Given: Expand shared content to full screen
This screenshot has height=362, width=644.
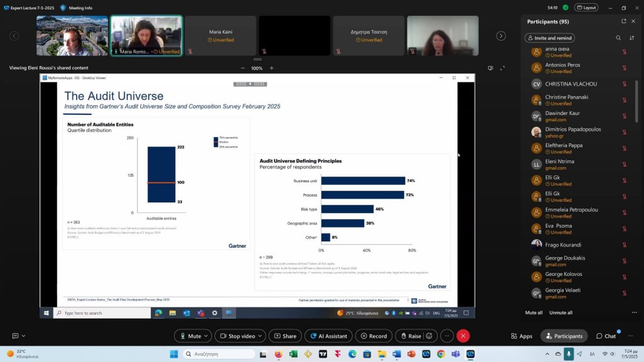Looking at the screenshot, I should (502, 68).
